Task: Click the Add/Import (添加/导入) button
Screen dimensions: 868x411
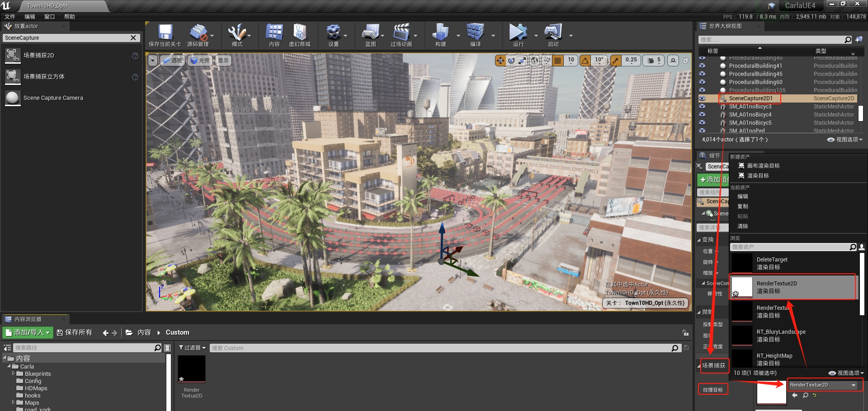Action: coord(28,332)
